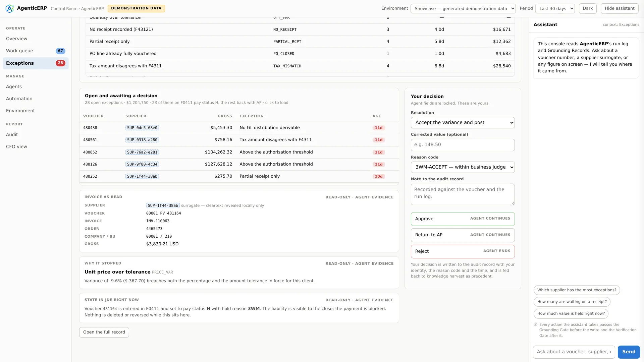This screenshot has height=362, width=644.
Task: Open the Environment dropdown
Action: click(x=463, y=9)
